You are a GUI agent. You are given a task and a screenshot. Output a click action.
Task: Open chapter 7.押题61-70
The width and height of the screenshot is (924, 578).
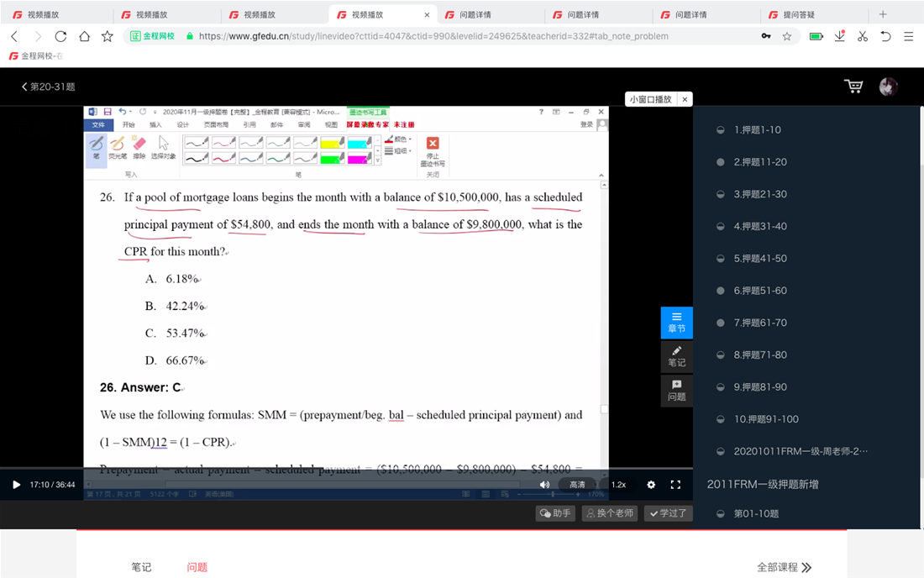(760, 323)
